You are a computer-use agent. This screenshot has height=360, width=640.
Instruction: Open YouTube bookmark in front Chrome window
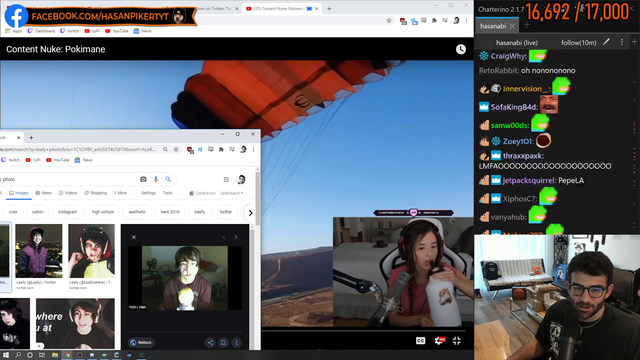58,160
